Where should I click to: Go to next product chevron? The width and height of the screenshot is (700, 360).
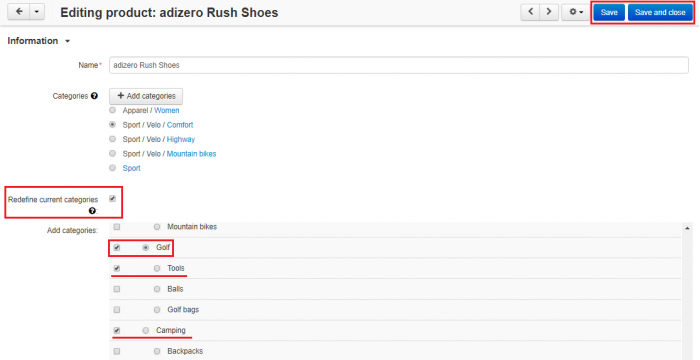pos(549,12)
